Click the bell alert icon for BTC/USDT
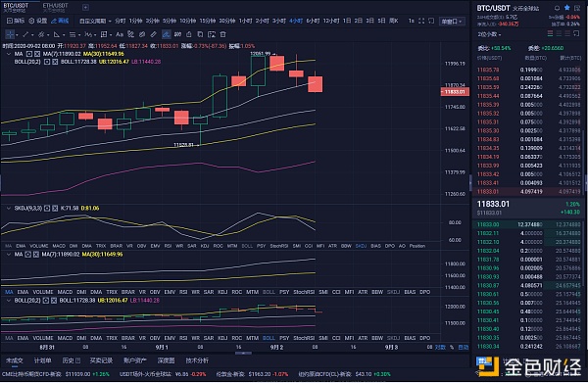Viewport: 588px width, 383px height. pyautogui.click(x=557, y=8)
